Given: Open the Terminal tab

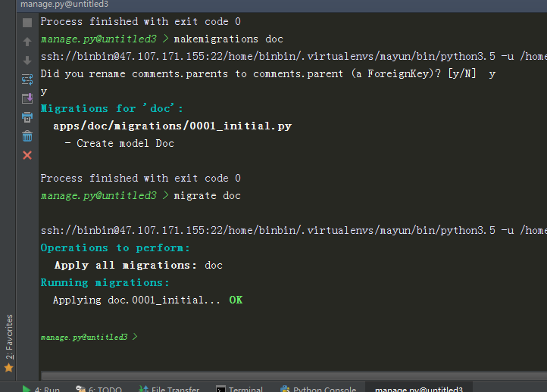Looking at the screenshot, I should (x=239, y=389).
